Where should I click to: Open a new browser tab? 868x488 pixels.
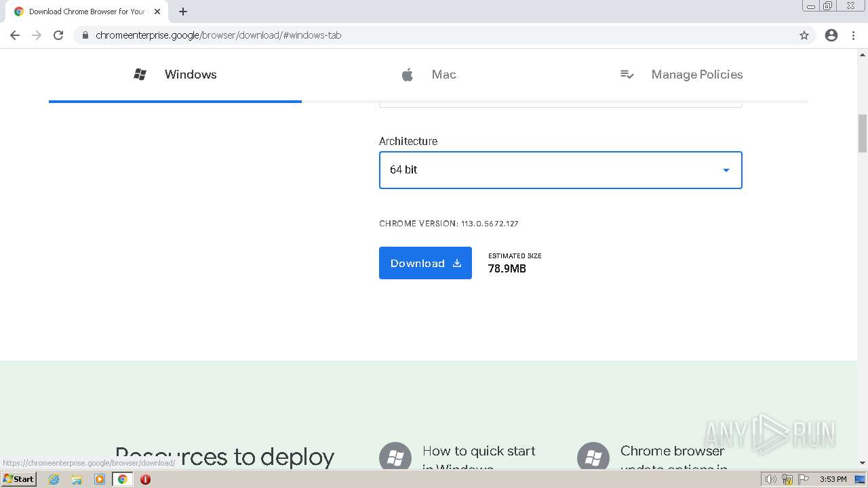183,12
